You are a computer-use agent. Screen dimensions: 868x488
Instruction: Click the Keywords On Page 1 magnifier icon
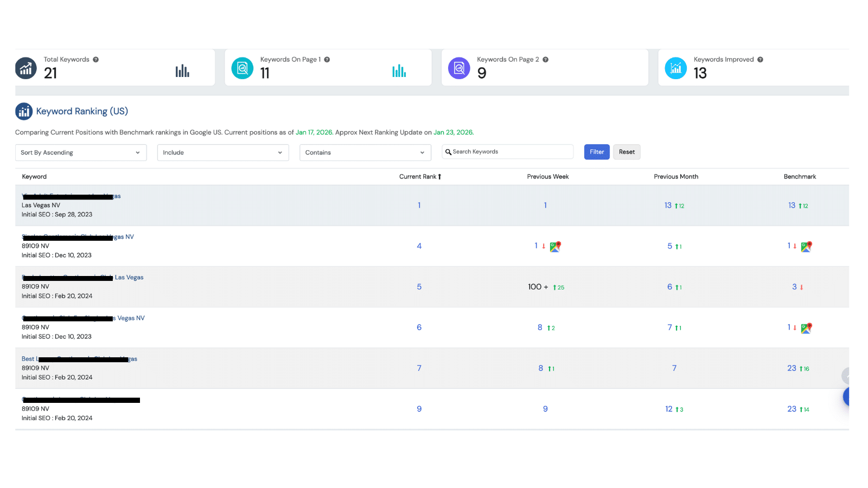point(242,68)
